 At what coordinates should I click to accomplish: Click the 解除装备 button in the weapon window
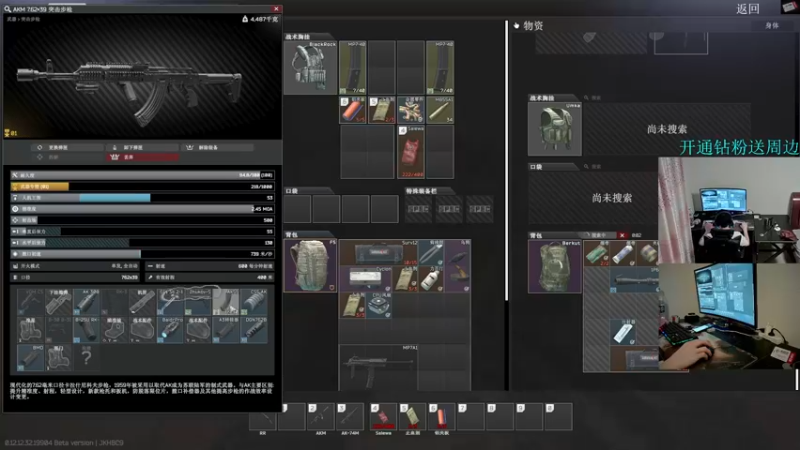click(217, 147)
